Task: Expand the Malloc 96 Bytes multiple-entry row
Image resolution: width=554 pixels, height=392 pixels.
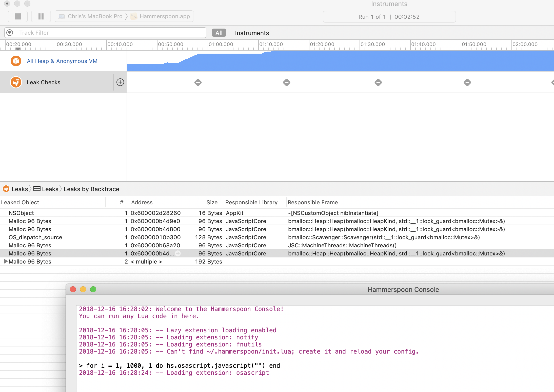Action: (x=6, y=262)
